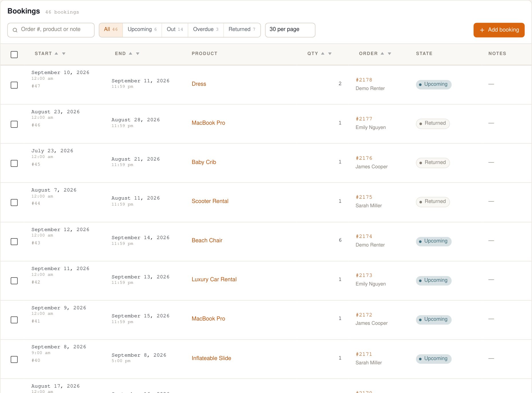Open order #2178 link
This screenshot has width=532, height=393.
364,80
